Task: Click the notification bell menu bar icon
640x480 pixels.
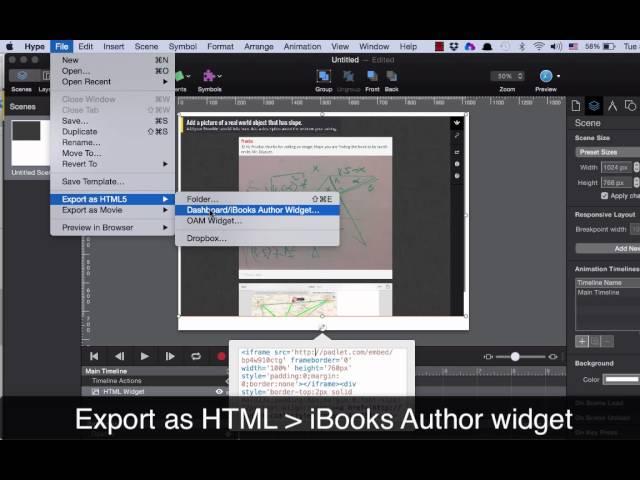Action: 487,47
